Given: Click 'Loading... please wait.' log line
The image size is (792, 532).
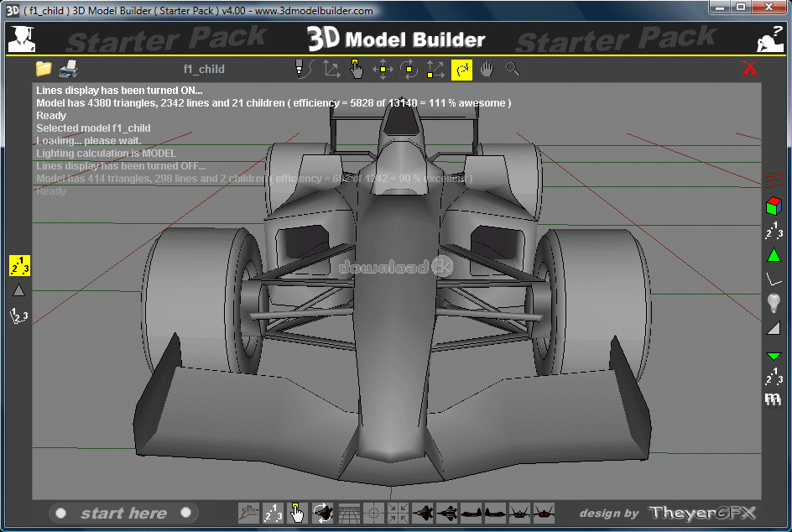Looking at the screenshot, I should 88,140.
